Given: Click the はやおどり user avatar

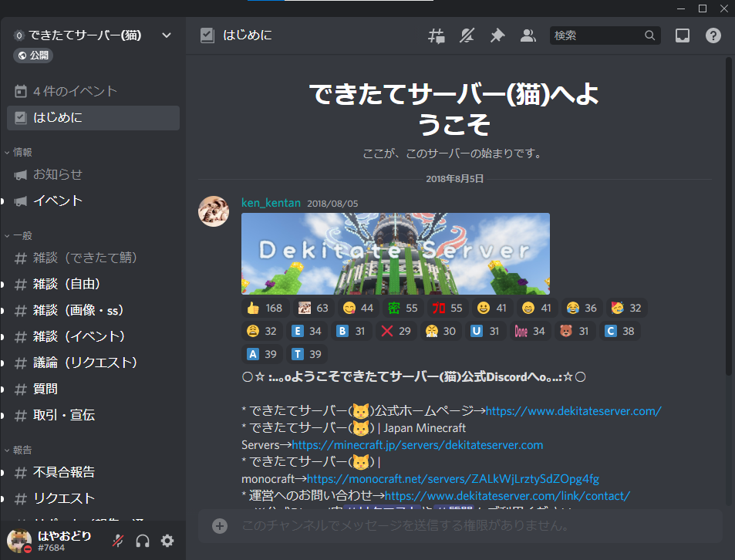Looking at the screenshot, I should 19,541.
